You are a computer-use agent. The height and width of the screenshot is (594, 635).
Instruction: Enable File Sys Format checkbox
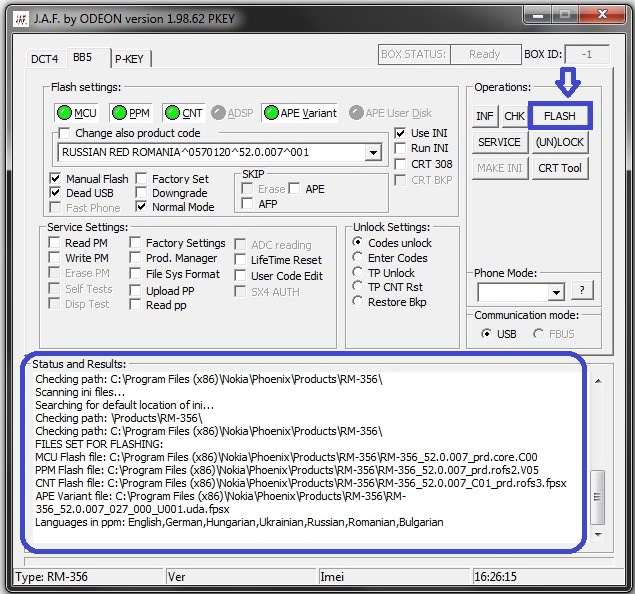(x=135, y=274)
